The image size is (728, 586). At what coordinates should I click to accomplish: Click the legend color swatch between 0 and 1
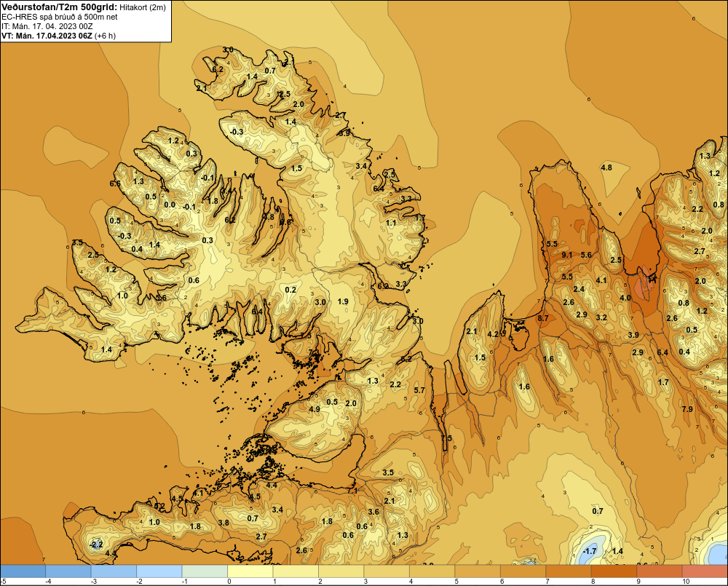[x=250, y=571]
